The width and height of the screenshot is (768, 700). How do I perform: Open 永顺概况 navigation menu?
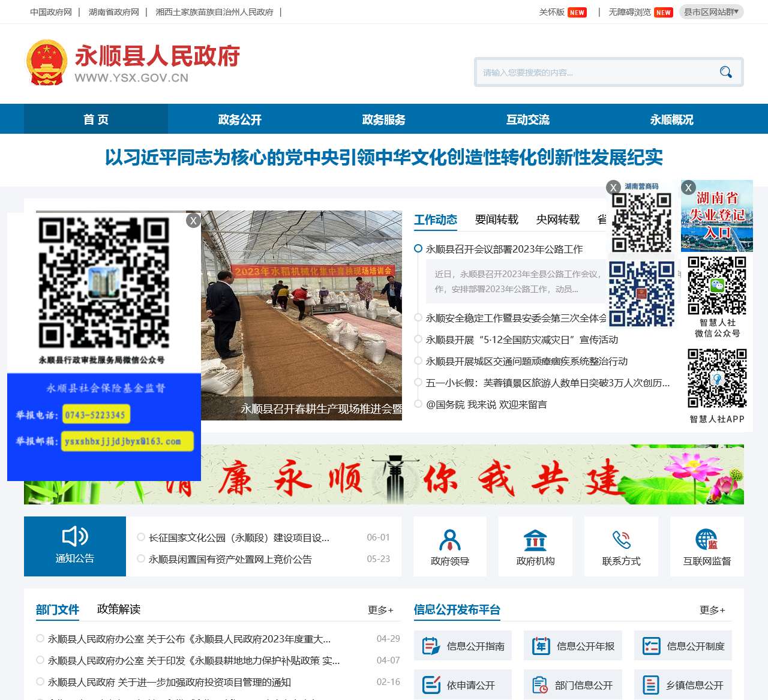click(x=672, y=119)
